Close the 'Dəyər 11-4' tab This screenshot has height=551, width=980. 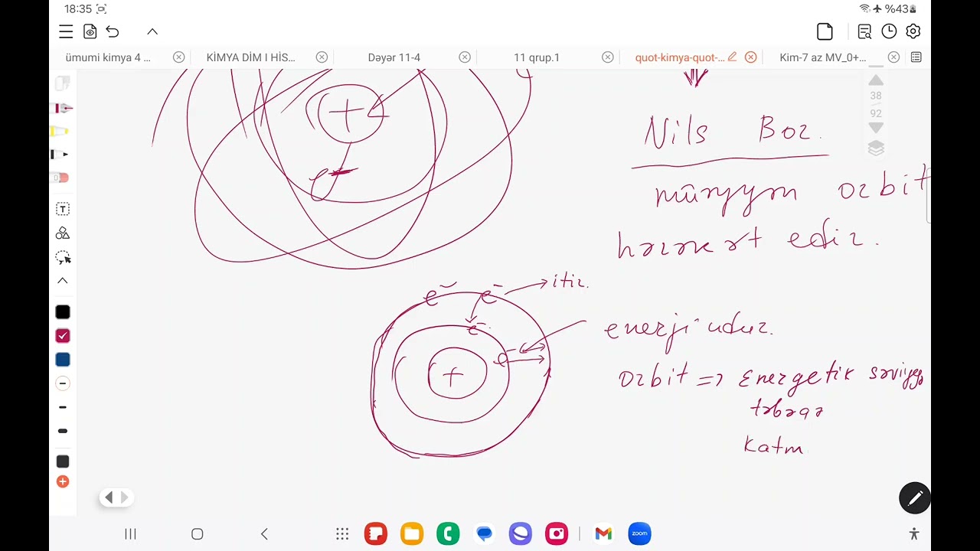coord(465,57)
